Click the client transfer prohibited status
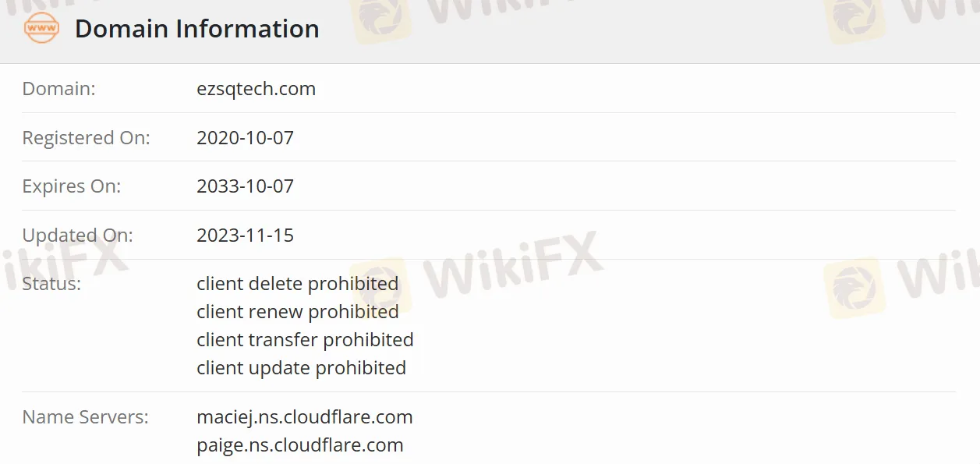 [305, 339]
